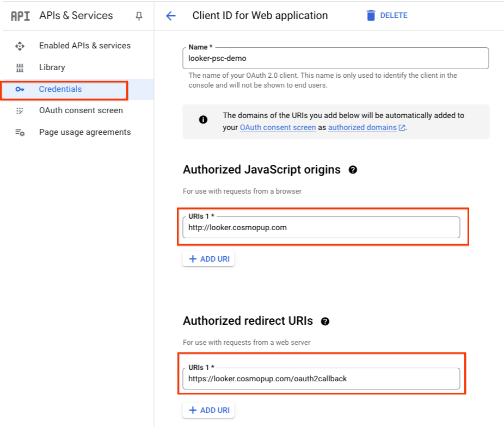Click the API logo icon

[x=20, y=16]
